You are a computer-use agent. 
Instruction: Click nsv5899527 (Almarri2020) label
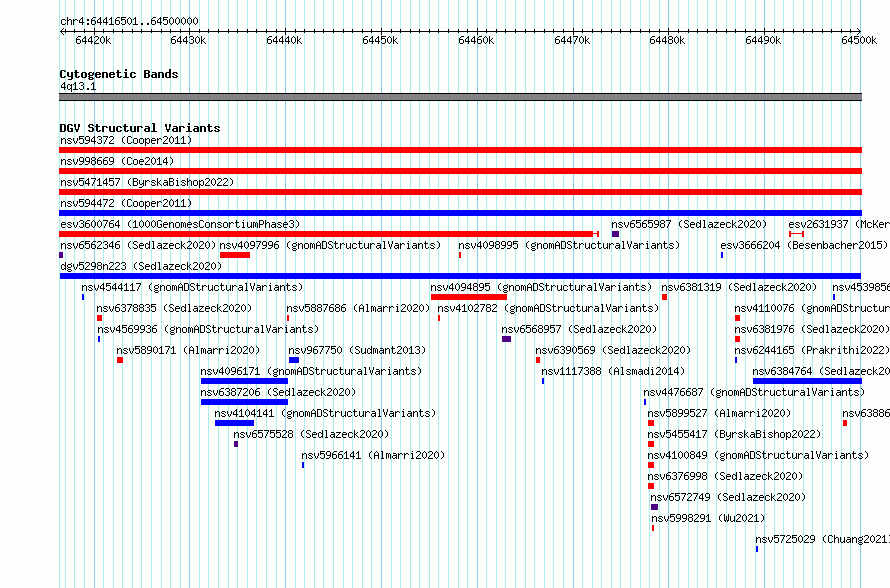pyautogui.click(x=719, y=413)
